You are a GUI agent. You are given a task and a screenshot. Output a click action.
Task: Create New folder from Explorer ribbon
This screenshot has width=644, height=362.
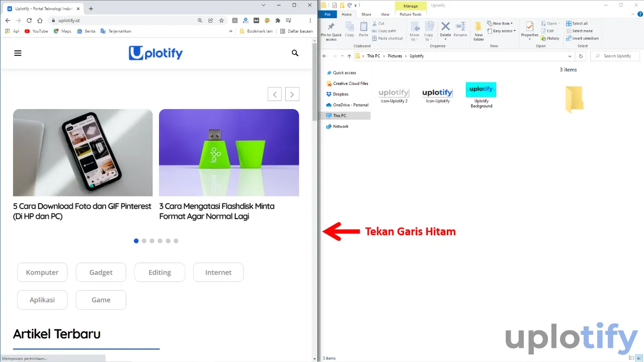coord(478,31)
